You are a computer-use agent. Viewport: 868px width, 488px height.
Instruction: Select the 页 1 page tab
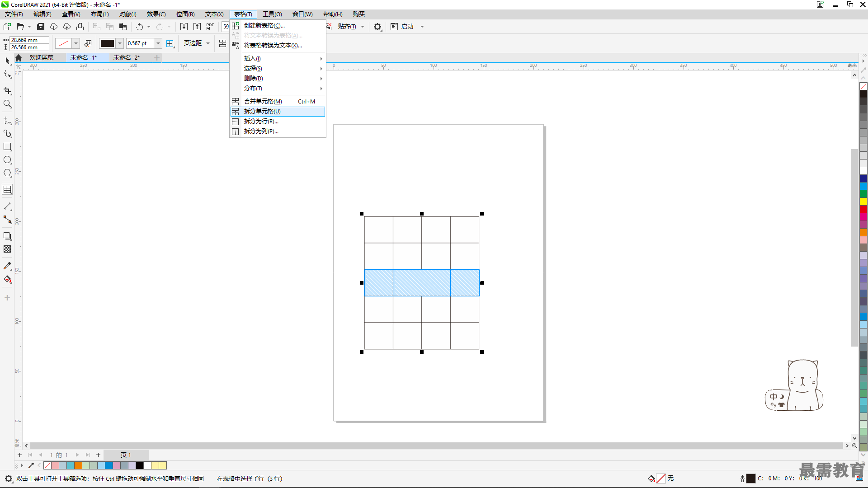(126, 455)
